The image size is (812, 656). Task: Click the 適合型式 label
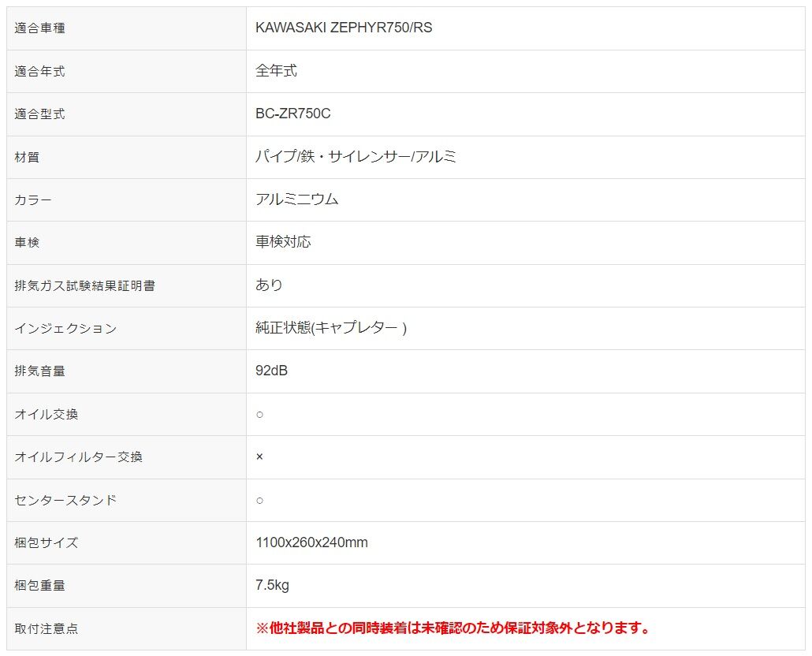point(40,114)
